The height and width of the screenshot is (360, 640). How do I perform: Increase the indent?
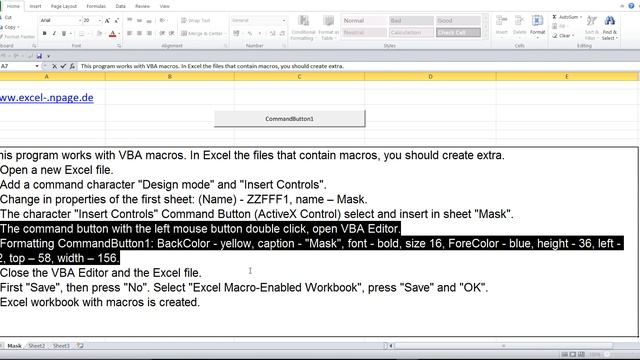171,33
